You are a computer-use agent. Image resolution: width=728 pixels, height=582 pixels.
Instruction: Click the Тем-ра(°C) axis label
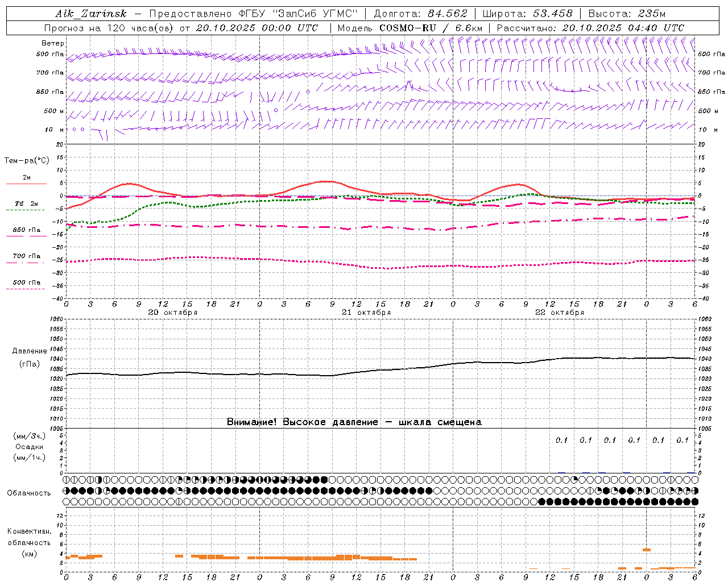(x=27, y=160)
